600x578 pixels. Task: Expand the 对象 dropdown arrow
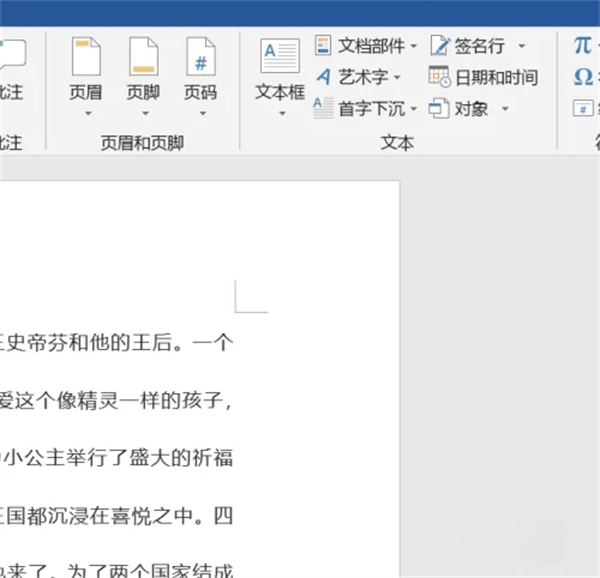(505, 109)
